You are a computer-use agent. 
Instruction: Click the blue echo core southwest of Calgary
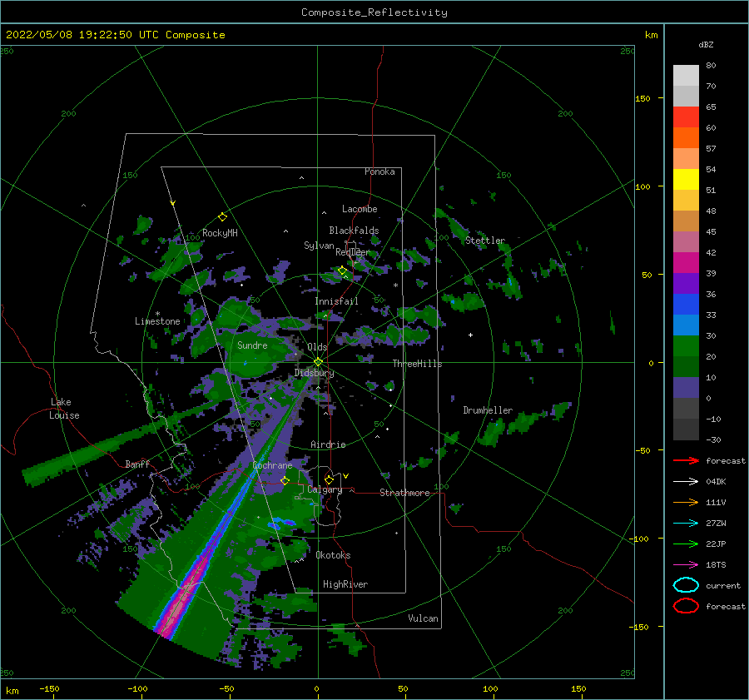pos(282,524)
